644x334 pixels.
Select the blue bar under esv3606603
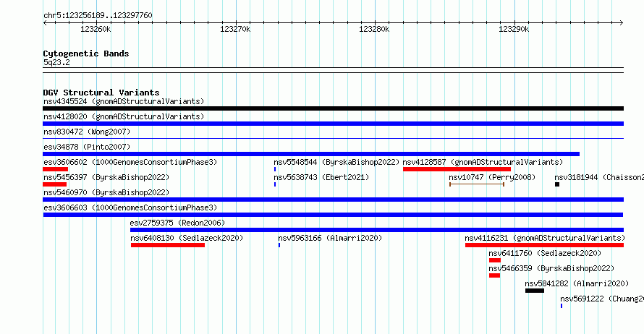333,215
